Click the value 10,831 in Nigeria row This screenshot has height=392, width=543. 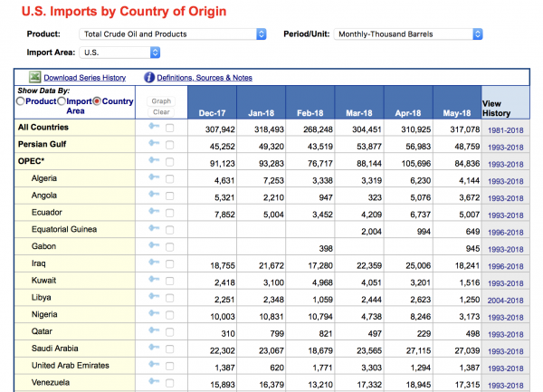pyautogui.click(x=271, y=317)
